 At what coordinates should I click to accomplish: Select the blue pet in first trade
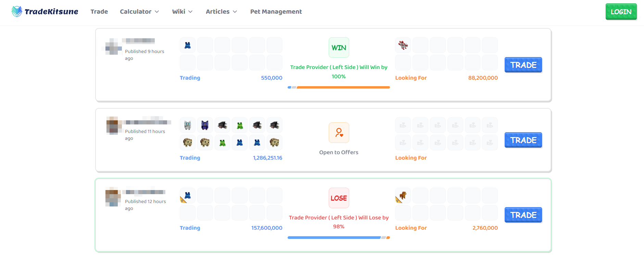point(188,45)
